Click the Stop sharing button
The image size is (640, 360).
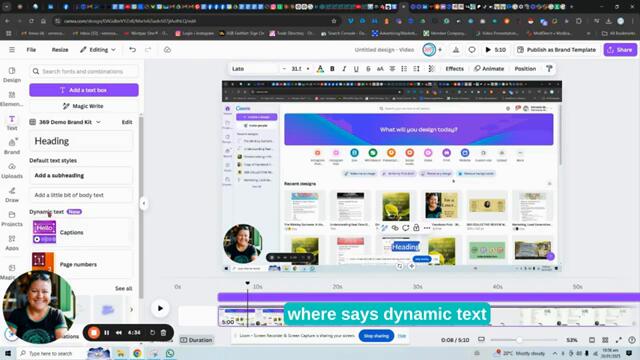[376, 336]
